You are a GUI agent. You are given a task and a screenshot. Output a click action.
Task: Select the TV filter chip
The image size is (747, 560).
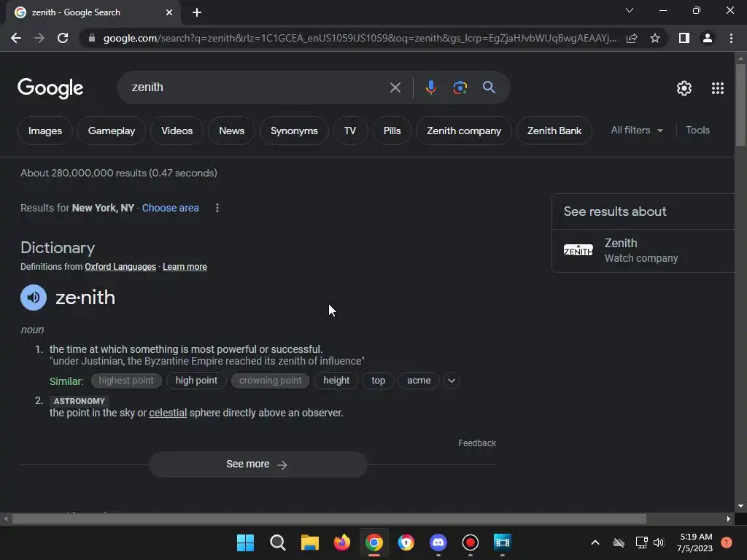(x=350, y=131)
